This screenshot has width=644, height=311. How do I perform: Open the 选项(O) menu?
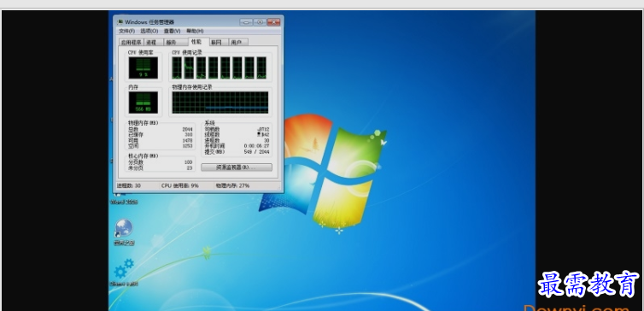coord(149,32)
